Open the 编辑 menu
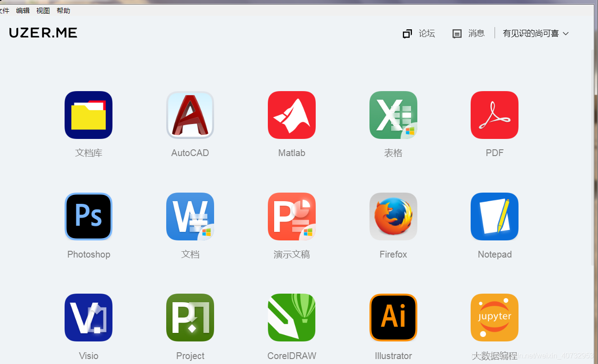This screenshot has width=598, height=364. [x=23, y=10]
